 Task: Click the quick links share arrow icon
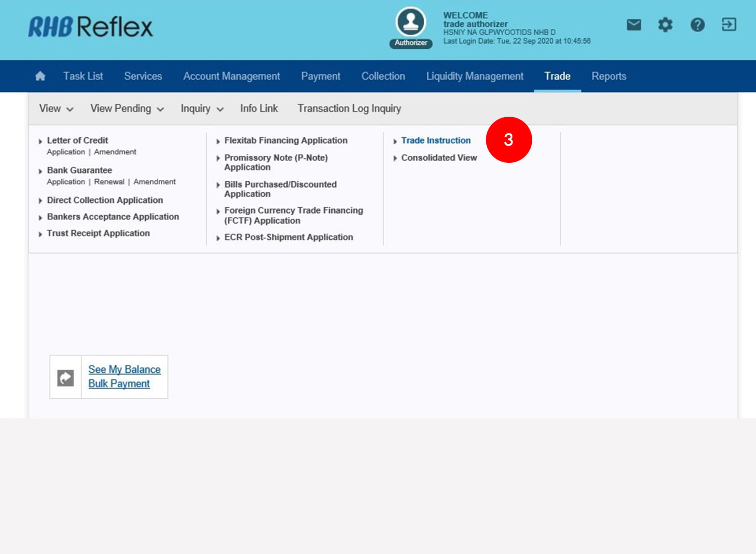(66, 377)
